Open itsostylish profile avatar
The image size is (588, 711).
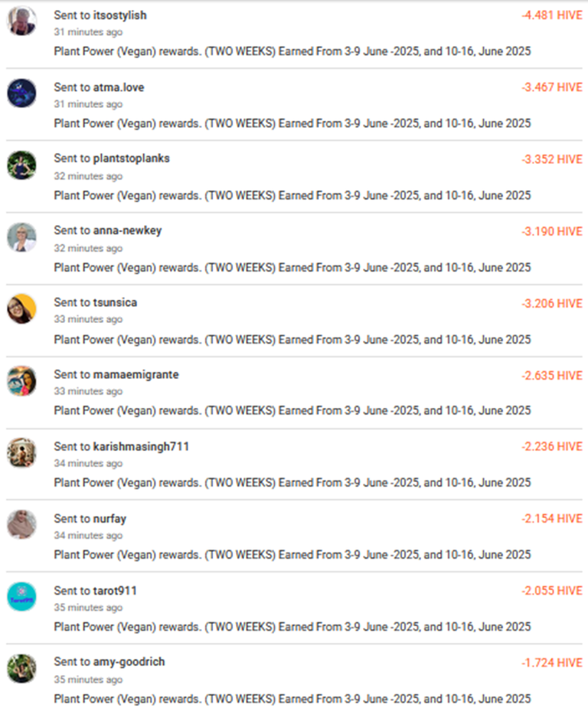[21, 21]
